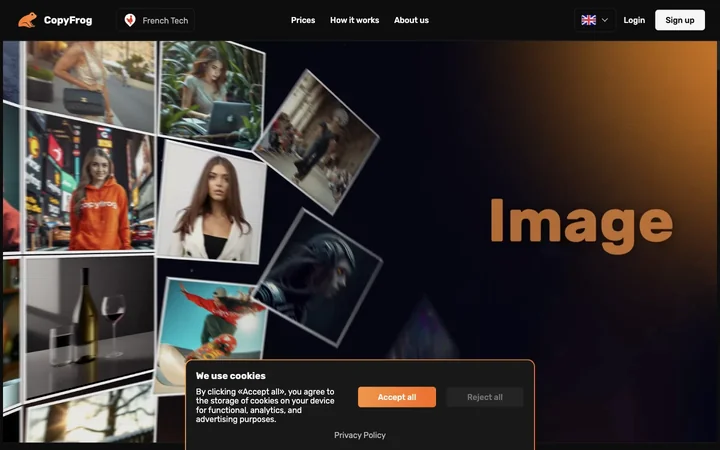Expand the language dropdown chevron
The width and height of the screenshot is (720, 450).
[605, 20]
